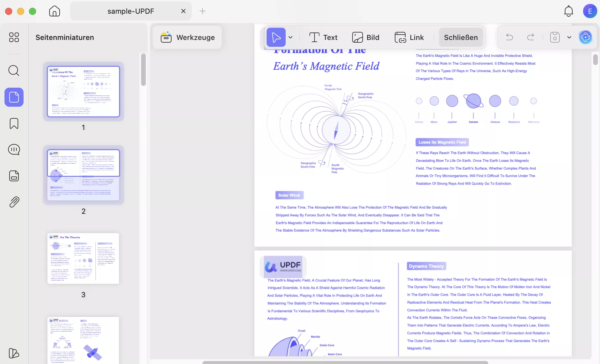
Task: Click the undo arrow
Action: tap(509, 37)
